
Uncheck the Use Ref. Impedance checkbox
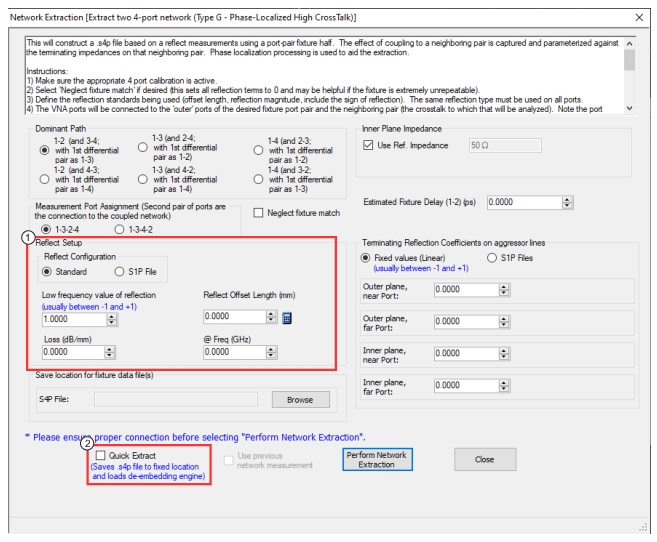[x=369, y=145]
